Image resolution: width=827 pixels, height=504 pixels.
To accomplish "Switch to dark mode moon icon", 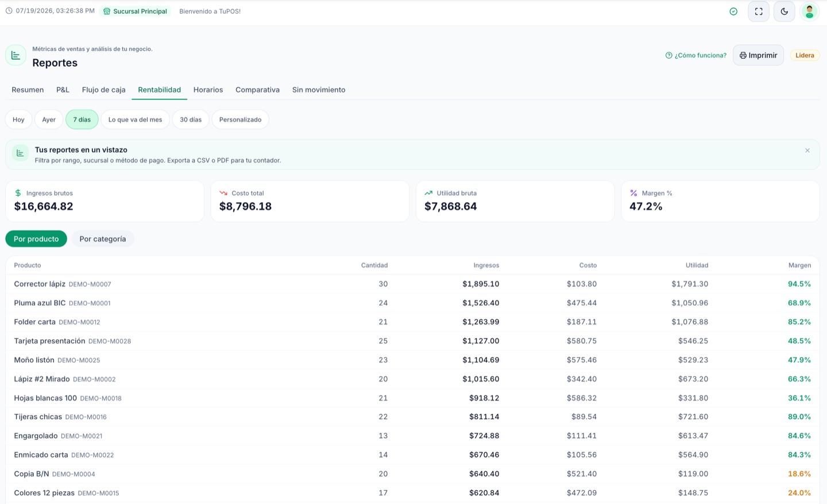I will [x=784, y=11].
